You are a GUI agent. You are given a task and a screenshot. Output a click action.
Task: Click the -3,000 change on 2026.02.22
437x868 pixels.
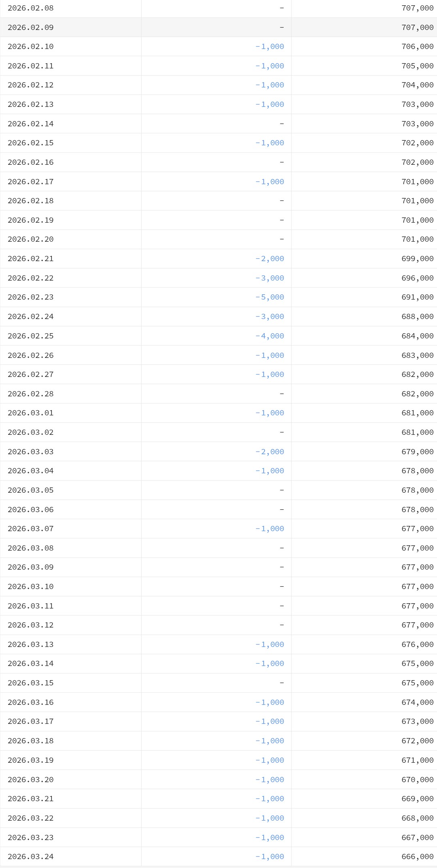(269, 278)
